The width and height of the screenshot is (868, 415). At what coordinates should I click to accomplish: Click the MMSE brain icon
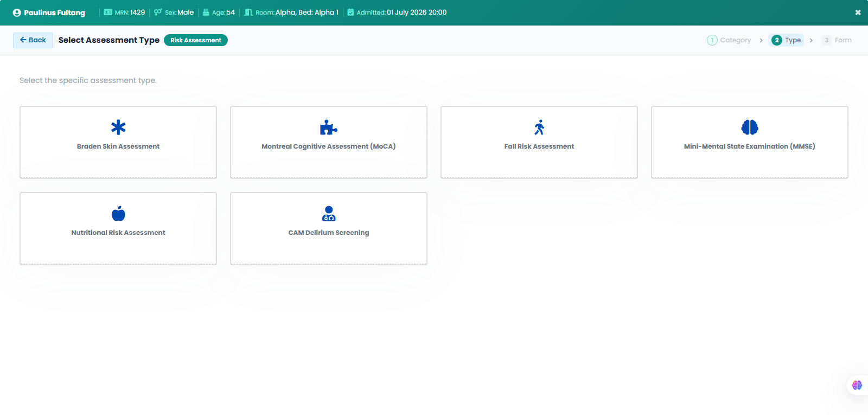tap(750, 127)
